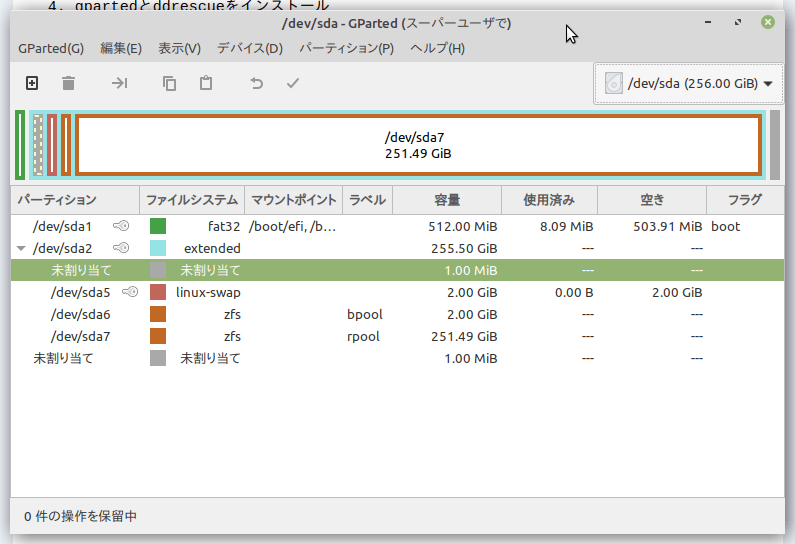Image resolution: width=795 pixels, height=544 pixels.
Task: Select the /dev/sda5 linux-swap row
Action: (x=398, y=293)
